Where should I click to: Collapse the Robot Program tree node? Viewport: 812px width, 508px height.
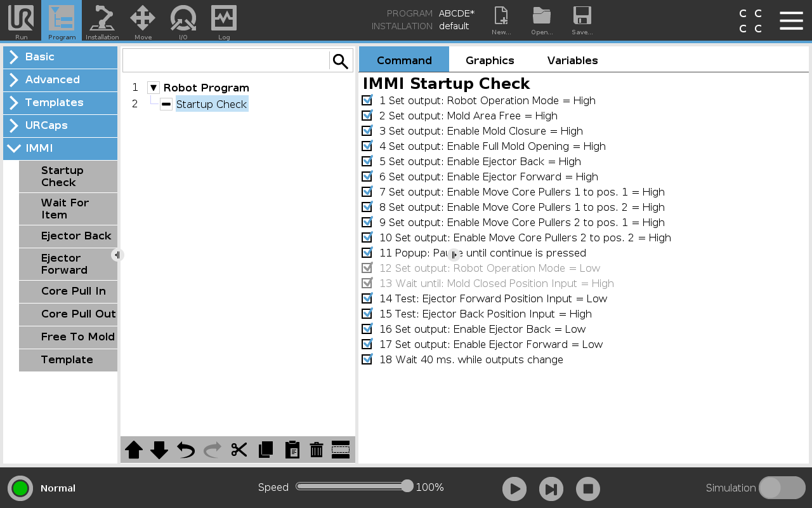point(154,88)
